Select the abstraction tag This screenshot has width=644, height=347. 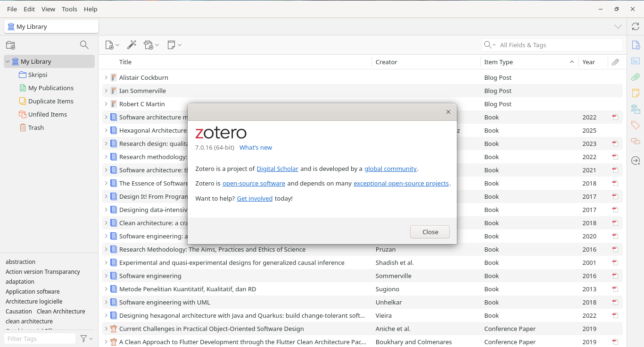(x=20, y=262)
